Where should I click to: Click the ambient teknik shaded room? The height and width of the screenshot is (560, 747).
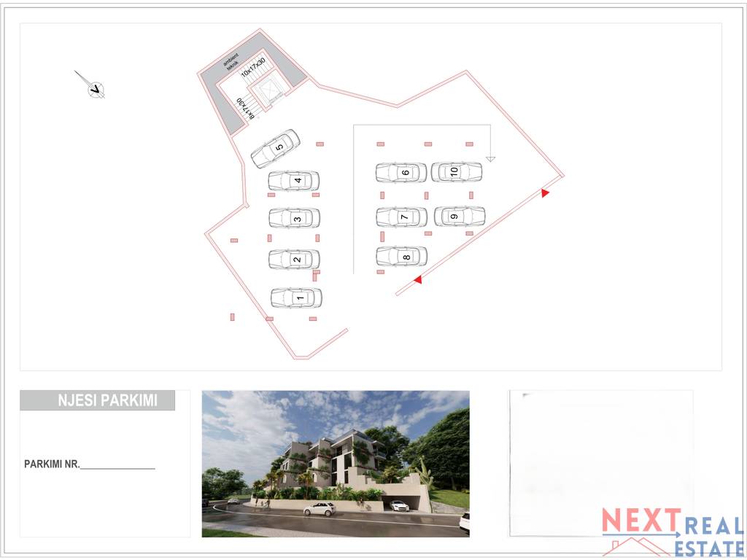[231, 61]
